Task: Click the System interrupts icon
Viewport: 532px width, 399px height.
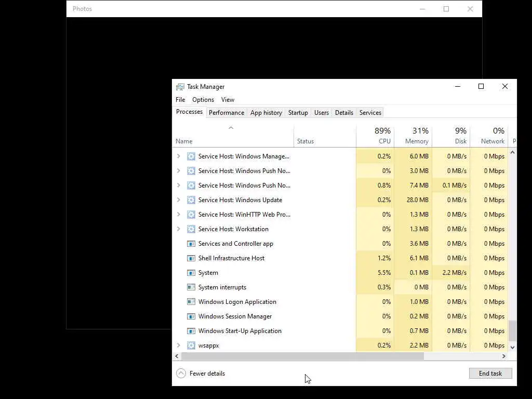Action: click(x=191, y=287)
